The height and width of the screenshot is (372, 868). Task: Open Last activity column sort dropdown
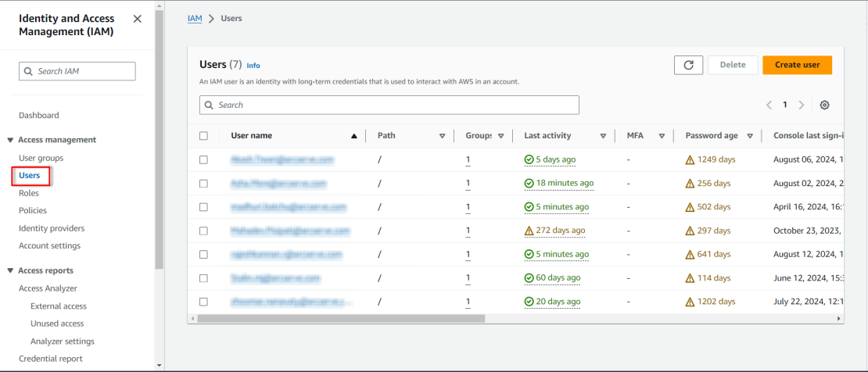[604, 136]
